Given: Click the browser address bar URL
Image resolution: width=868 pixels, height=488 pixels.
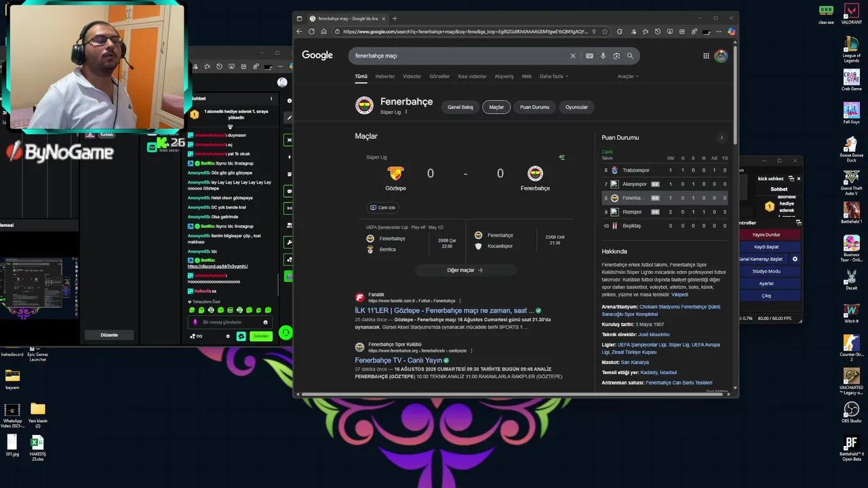Looking at the screenshot, I should [465, 31].
